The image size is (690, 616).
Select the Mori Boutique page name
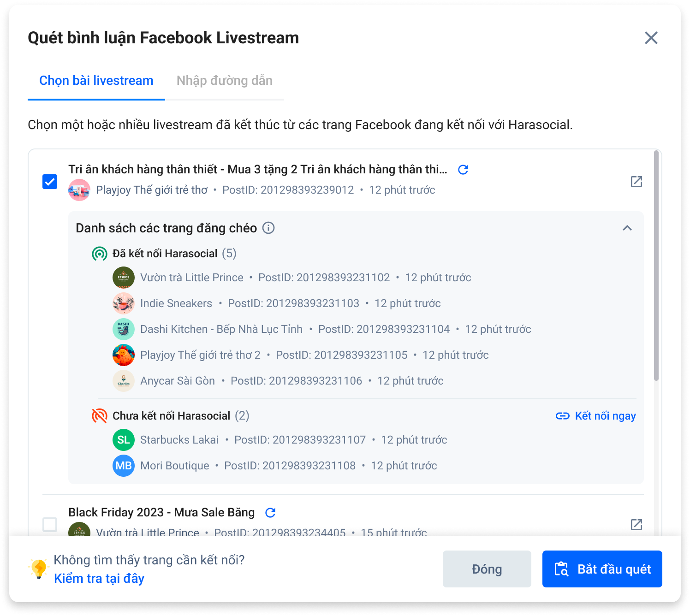(x=175, y=466)
